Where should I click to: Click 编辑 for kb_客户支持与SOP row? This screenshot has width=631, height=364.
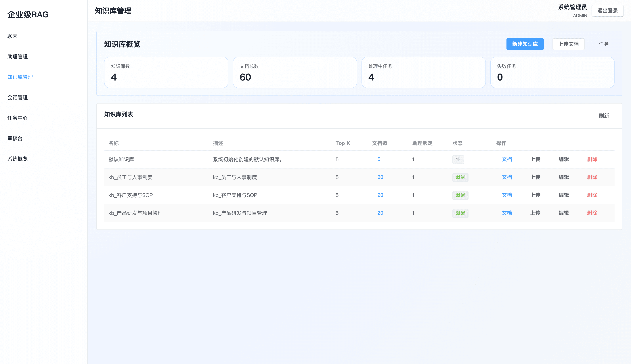(563, 195)
